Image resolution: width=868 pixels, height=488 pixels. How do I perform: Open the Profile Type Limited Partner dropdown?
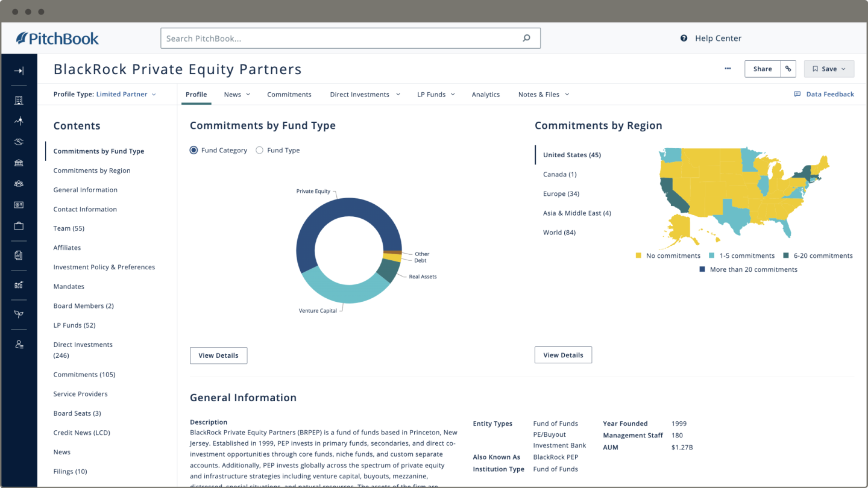click(x=105, y=95)
